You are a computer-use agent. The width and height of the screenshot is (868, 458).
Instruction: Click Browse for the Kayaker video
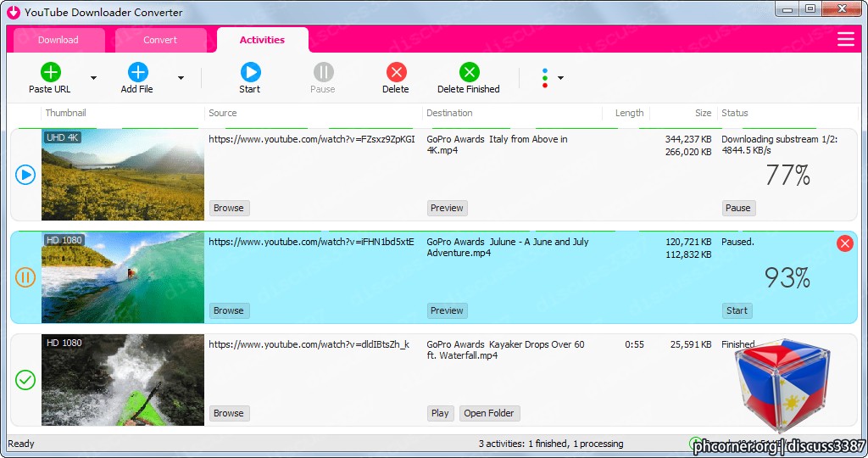coord(229,413)
